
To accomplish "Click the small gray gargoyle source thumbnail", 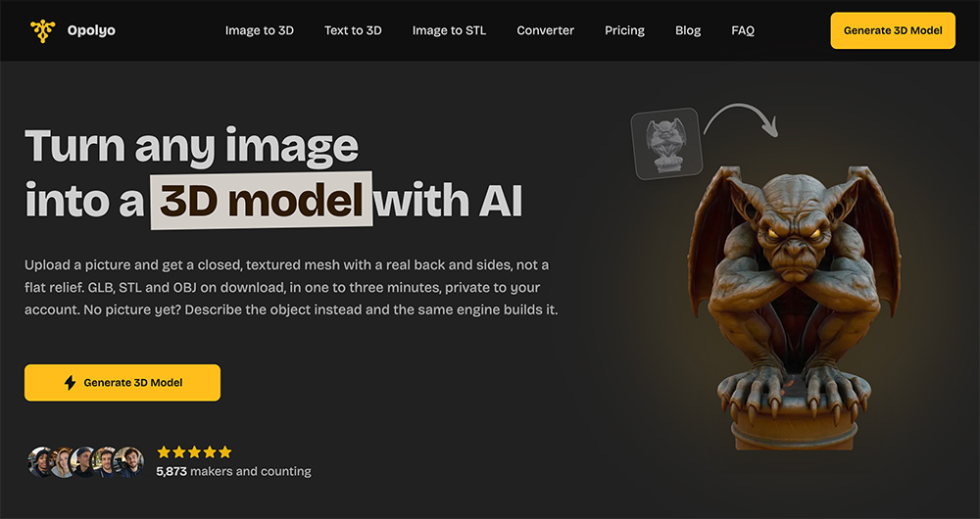I will pos(666,144).
